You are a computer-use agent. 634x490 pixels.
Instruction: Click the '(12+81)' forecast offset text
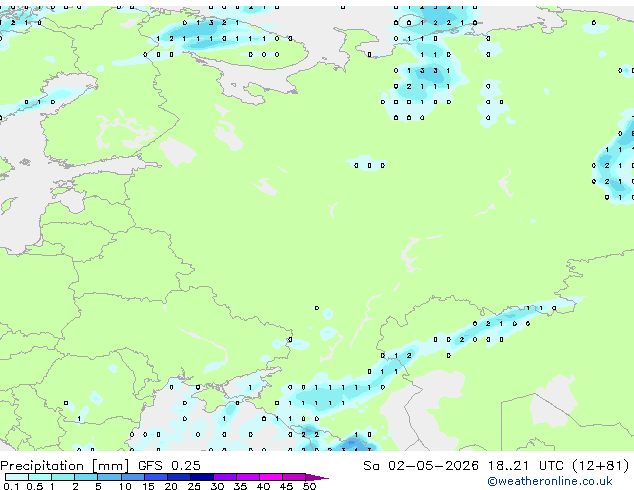coord(601,466)
